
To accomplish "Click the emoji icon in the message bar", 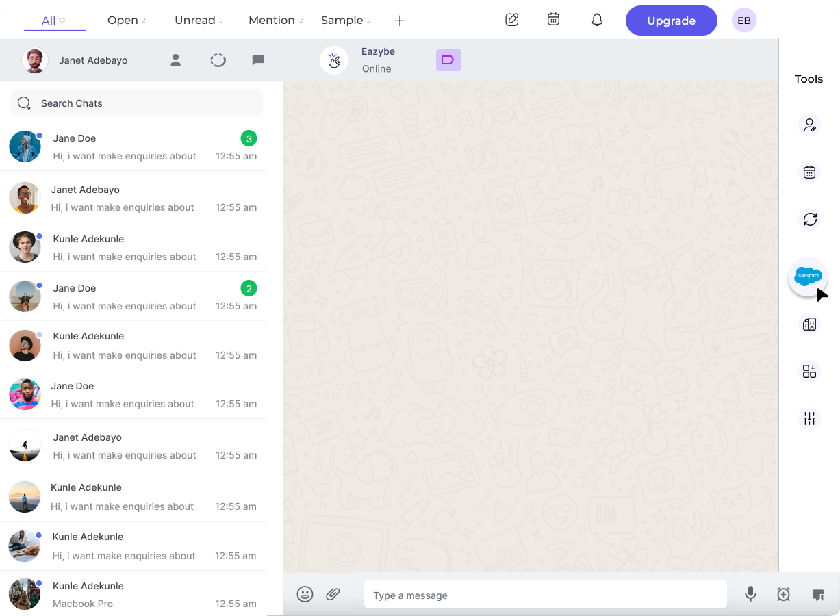I will click(x=305, y=594).
